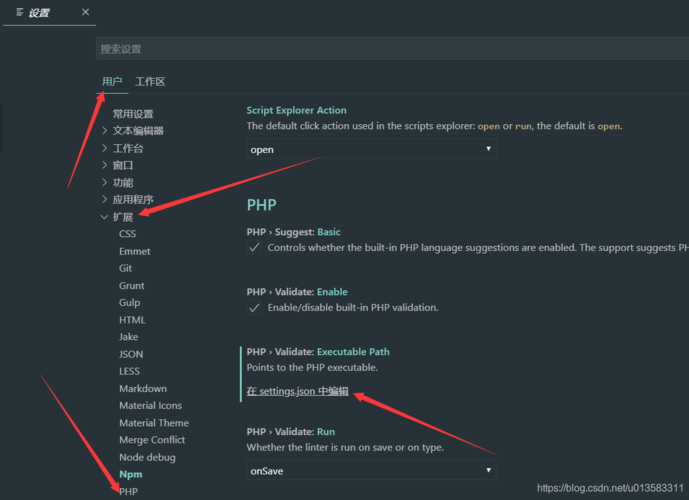Select 应用程序 category label
Screen dimensions: 689x500
click(133, 200)
